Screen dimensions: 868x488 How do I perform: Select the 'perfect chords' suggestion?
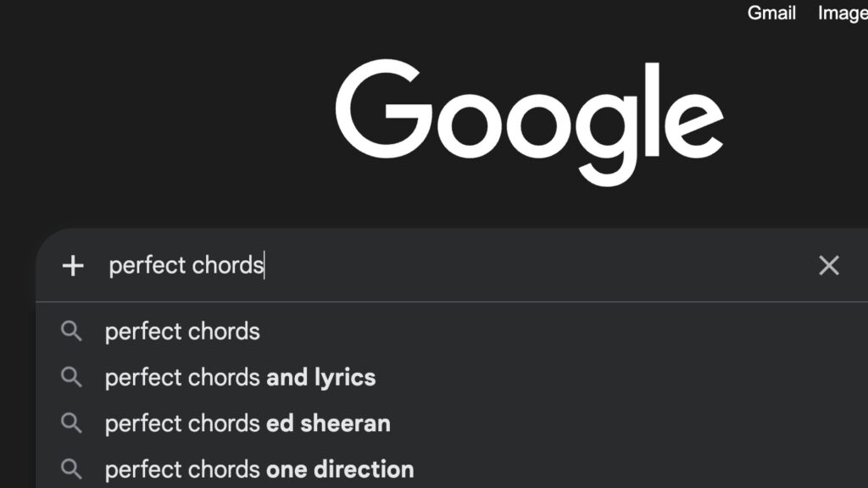click(x=182, y=331)
